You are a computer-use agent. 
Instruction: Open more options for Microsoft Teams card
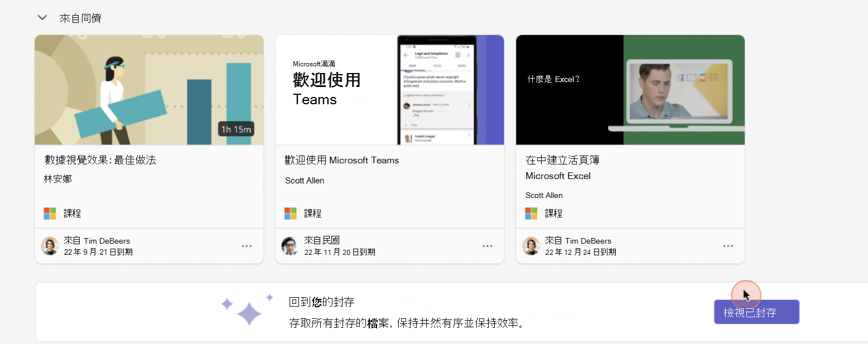pyautogui.click(x=487, y=246)
